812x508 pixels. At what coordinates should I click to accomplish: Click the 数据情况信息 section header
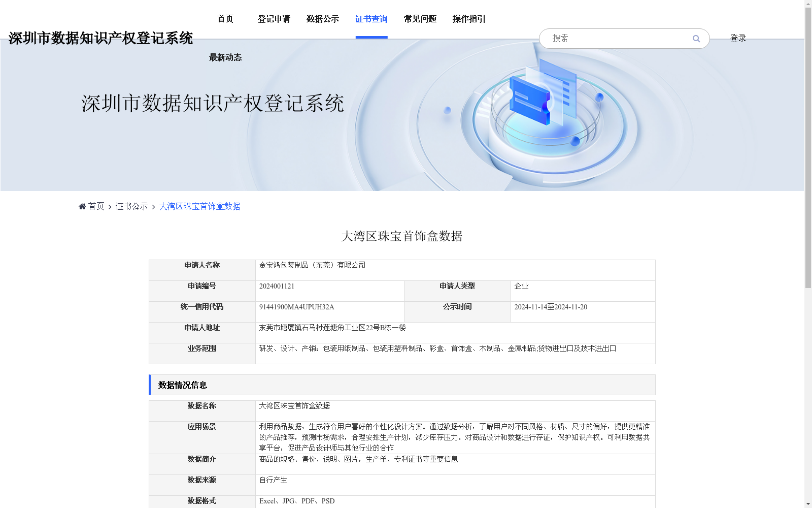pyautogui.click(x=402, y=385)
